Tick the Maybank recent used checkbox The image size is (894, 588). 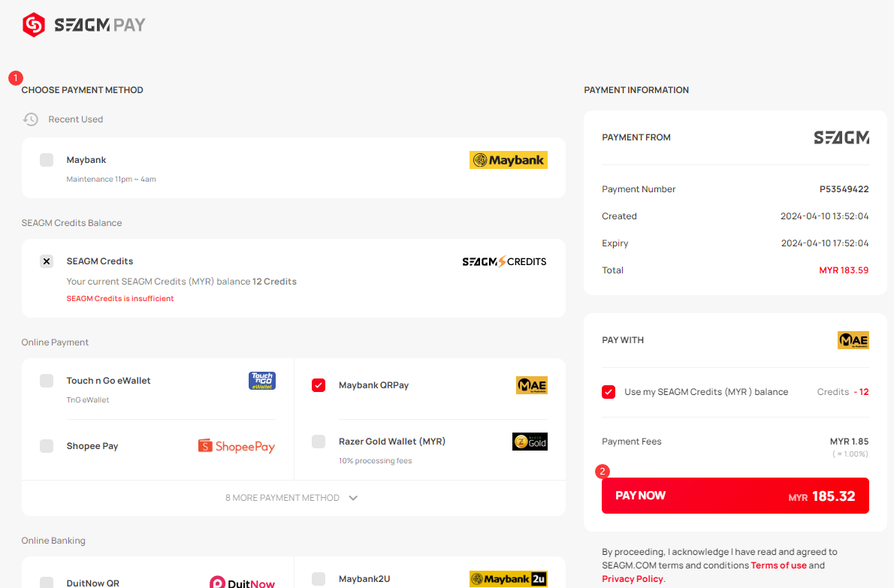coord(47,160)
